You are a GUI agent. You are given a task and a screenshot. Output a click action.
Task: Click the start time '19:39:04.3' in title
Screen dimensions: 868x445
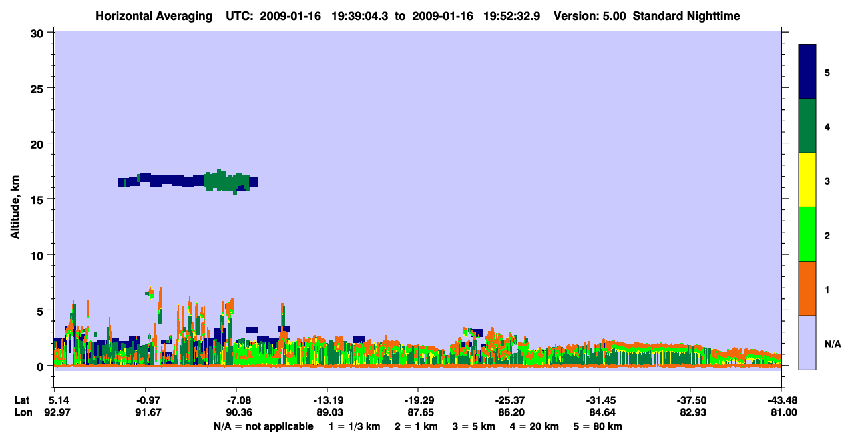coord(359,16)
